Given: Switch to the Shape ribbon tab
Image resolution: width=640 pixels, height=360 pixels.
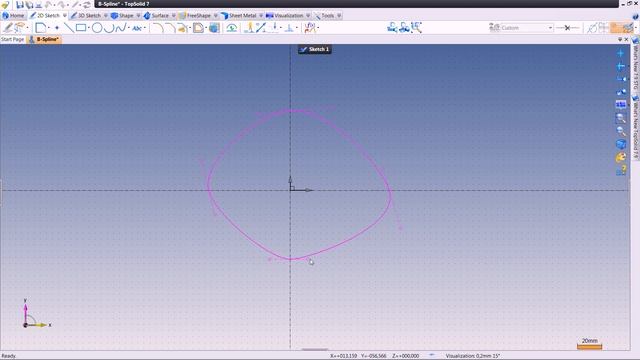Looking at the screenshot, I should [123, 16].
